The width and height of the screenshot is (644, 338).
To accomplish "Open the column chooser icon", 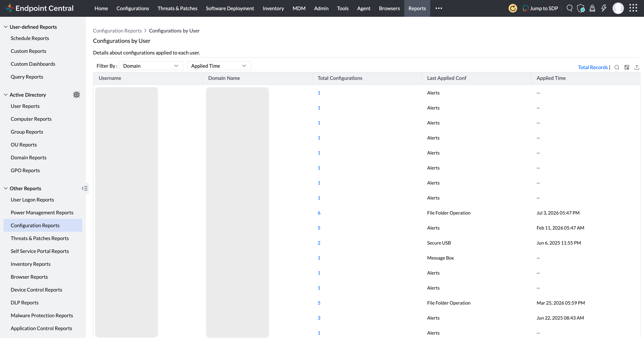I will click(627, 67).
